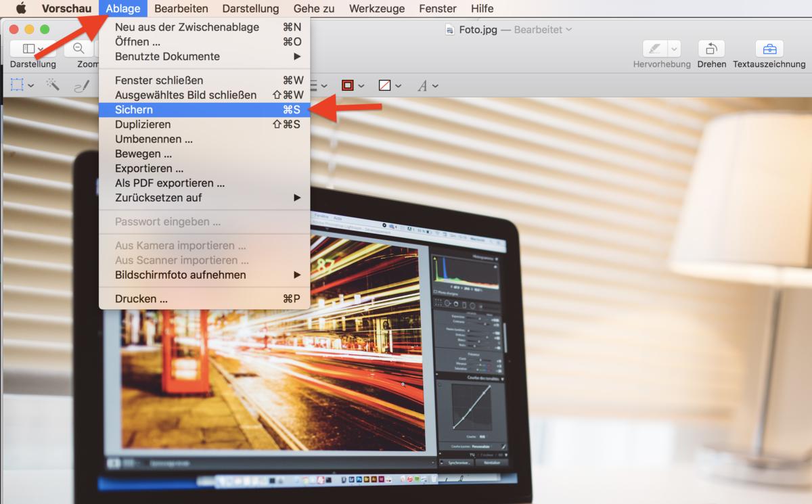Open the Werkzeuge menu
Image resolution: width=812 pixels, height=504 pixels.
coord(377,9)
